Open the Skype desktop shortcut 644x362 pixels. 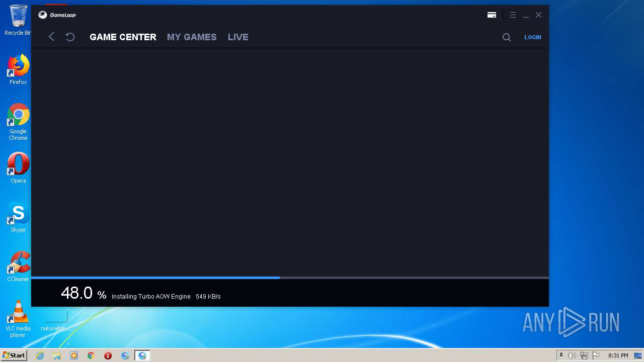coord(18,217)
